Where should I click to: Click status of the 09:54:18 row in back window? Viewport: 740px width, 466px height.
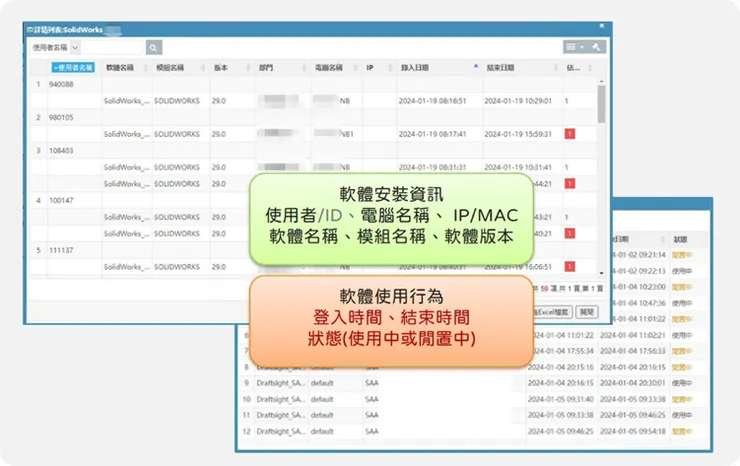[x=681, y=431]
